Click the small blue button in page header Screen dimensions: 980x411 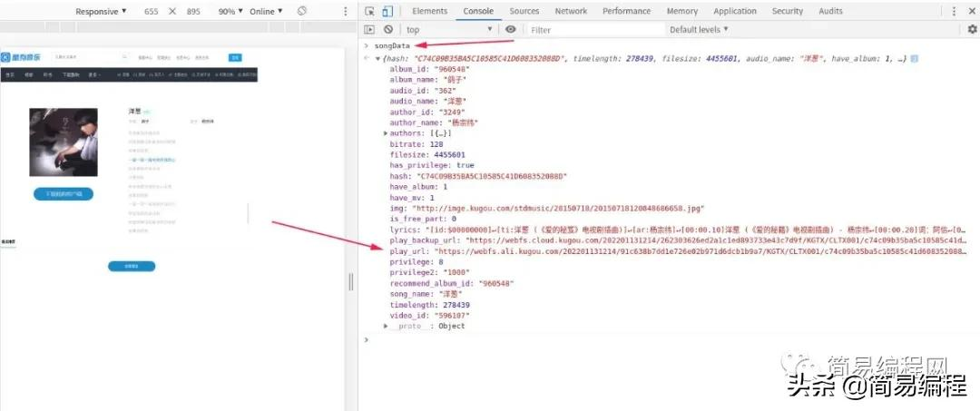(235, 57)
